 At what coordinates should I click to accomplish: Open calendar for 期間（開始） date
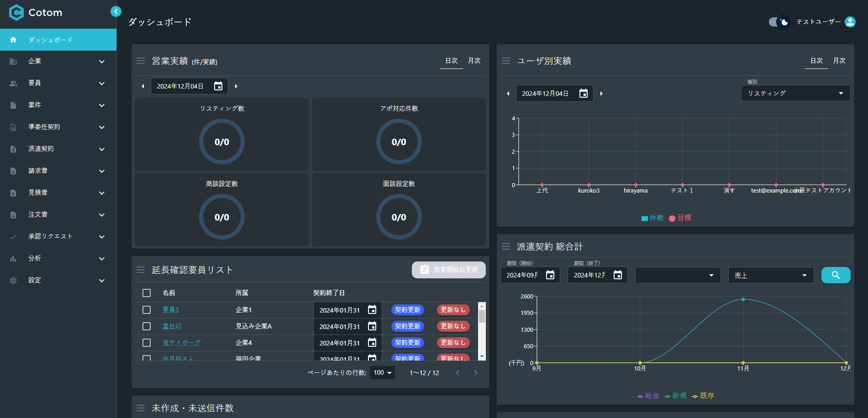point(550,275)
